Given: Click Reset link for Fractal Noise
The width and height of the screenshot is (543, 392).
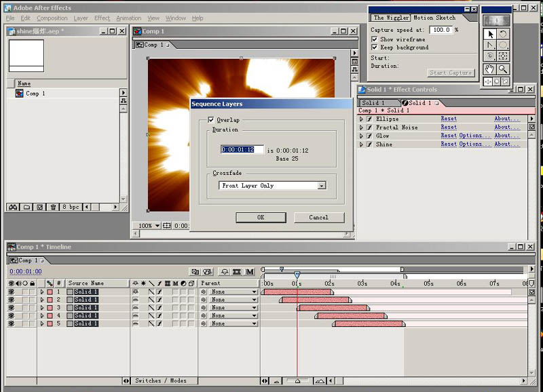Looking at the screenshot, I should pos(449,128).
